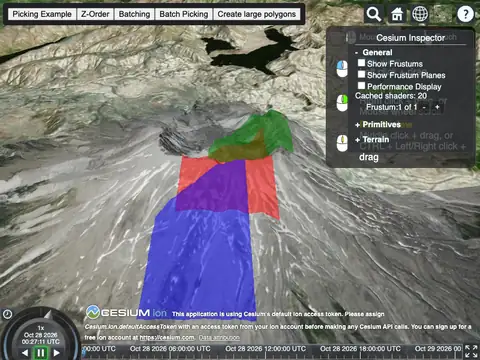Toggle fullscreen with the arrows icon
480x360 pixels.
472,352
